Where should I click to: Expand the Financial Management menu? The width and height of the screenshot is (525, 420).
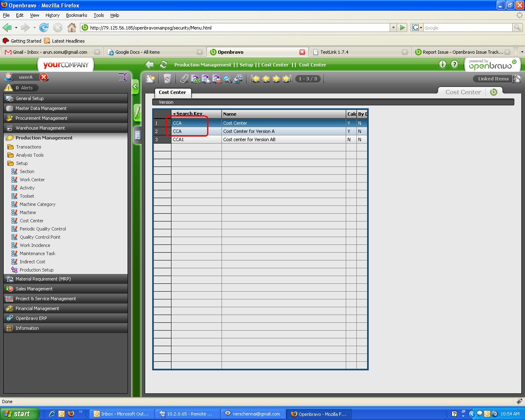66,308
